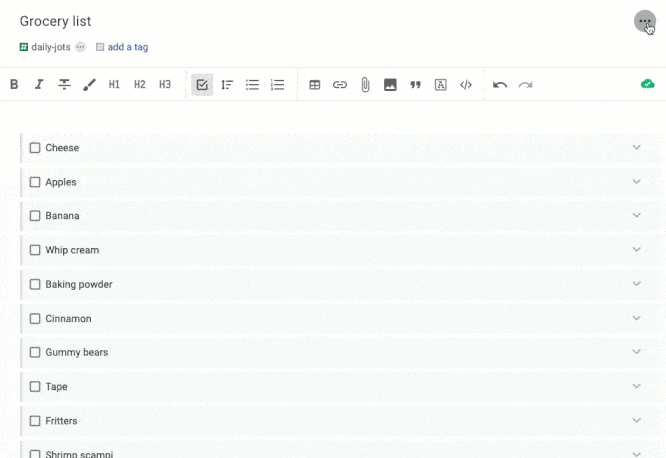Viewport: 666px width, 458px height.
Task: Click the Baking powder item text
Action: (x=79, y=284)
